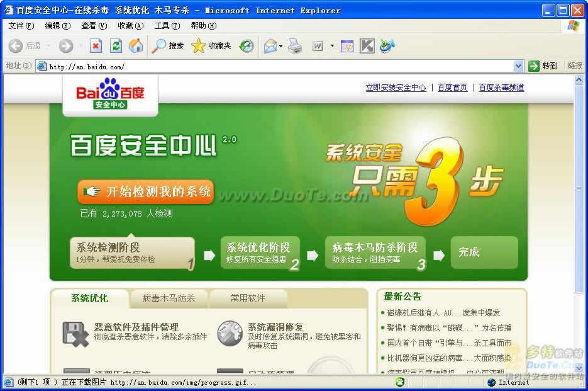Click the Windows flag logo throbber

(x=574, y=26)
